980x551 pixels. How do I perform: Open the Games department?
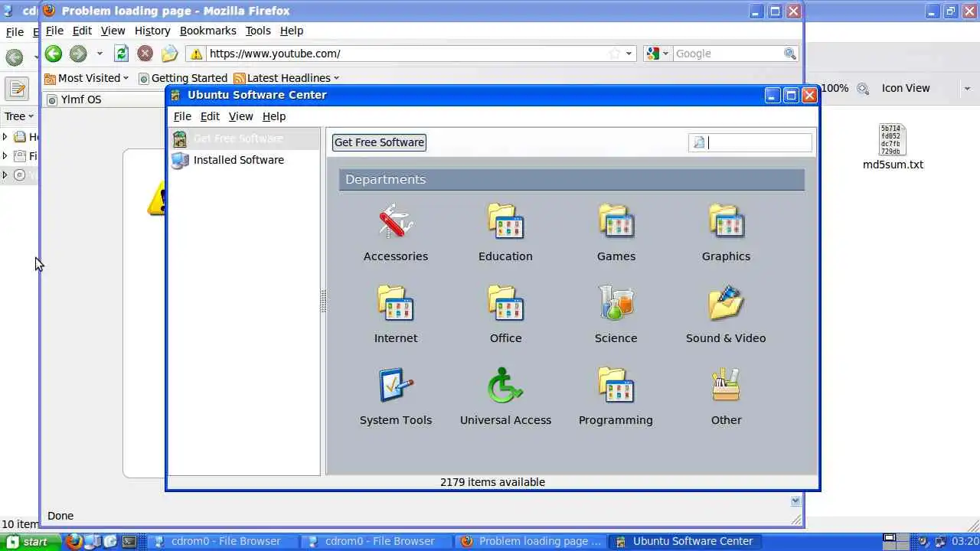pos(616,233)
